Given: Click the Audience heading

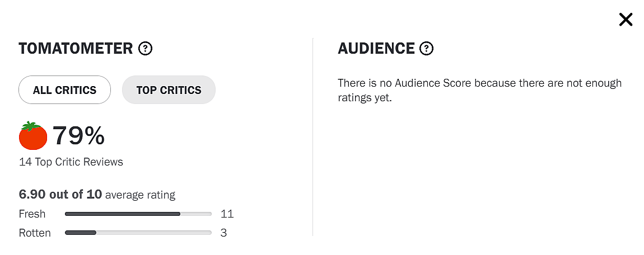Looking at the screenshot, I should [x=376, y=49].
